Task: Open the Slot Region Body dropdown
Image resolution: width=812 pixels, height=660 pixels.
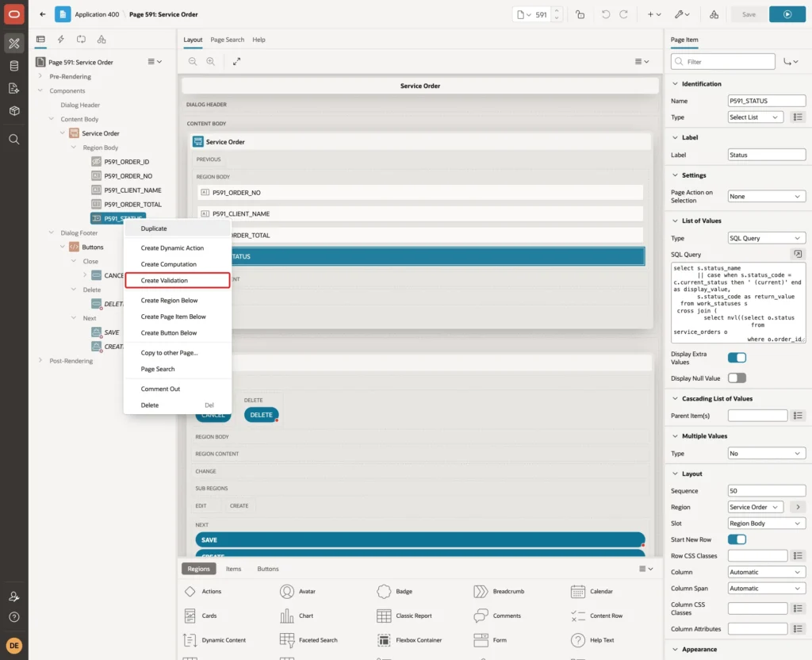Action: pos(767,524)
